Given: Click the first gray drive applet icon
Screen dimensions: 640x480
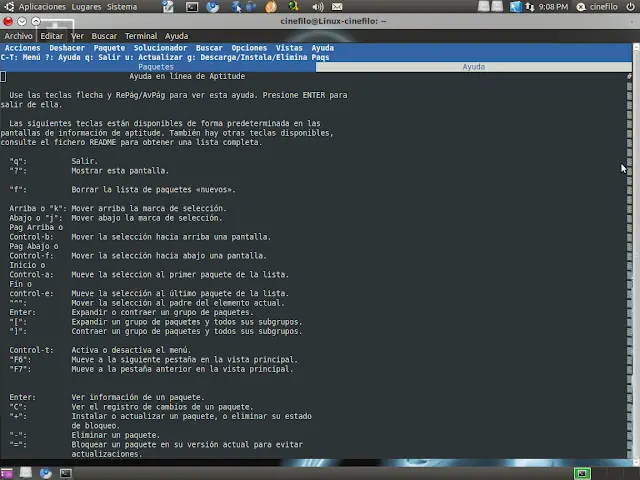Looking at the screenshot, I should click(484, 6).
